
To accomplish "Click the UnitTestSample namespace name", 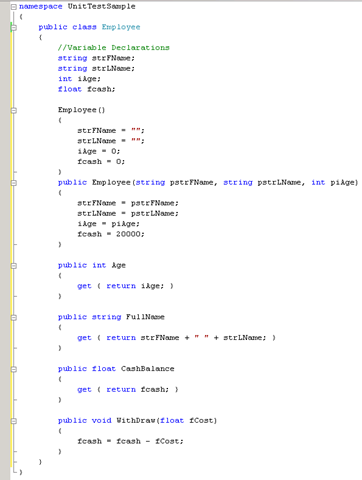I will point(102,6).
